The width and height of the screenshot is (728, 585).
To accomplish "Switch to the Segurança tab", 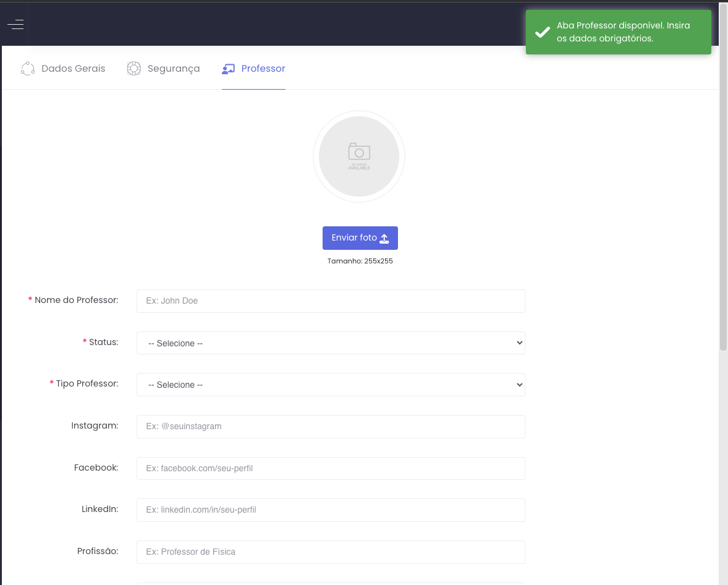I will pyautogui.click(x=174, y=69).
